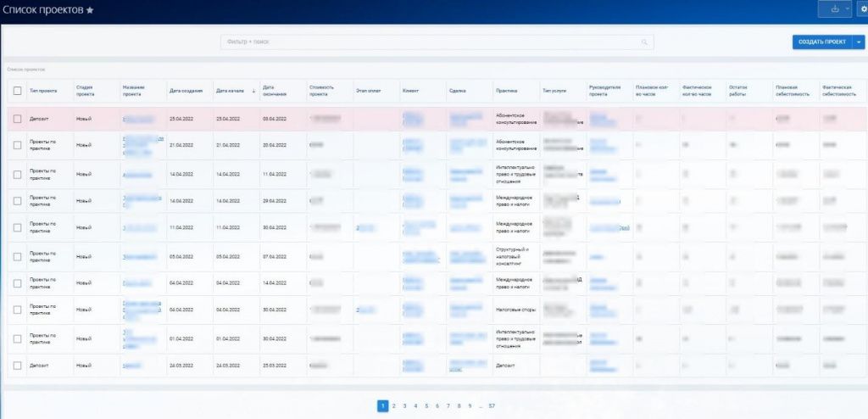The height and width of the screenshot is (419, 868).
Task: Check the box for the pink Депозит row
Action: [x=17, y=120]
